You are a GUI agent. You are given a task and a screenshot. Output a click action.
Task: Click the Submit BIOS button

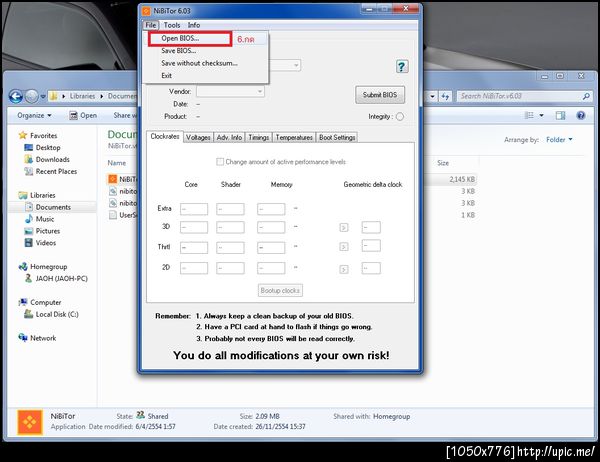tap(380, 95)
